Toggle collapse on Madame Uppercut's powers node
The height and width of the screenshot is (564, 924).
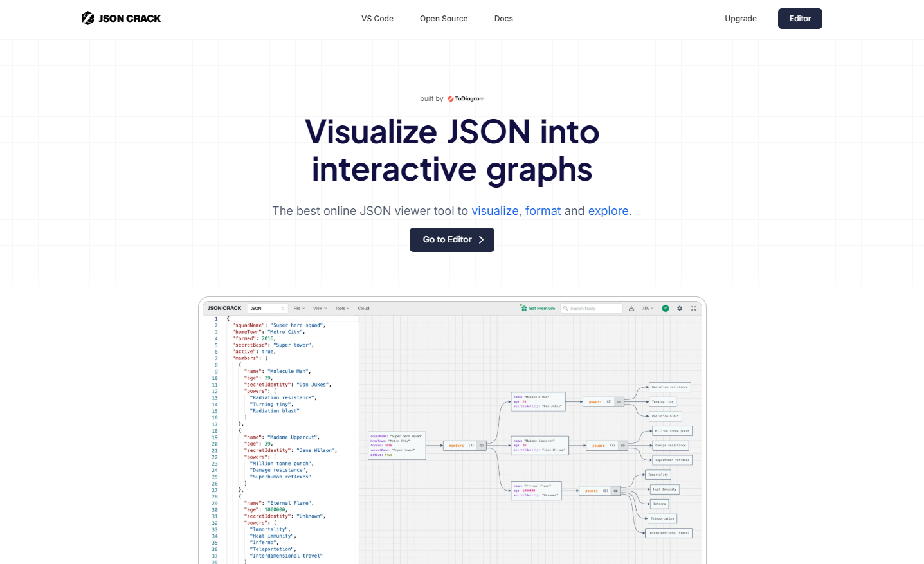click(x=622, y=446)
